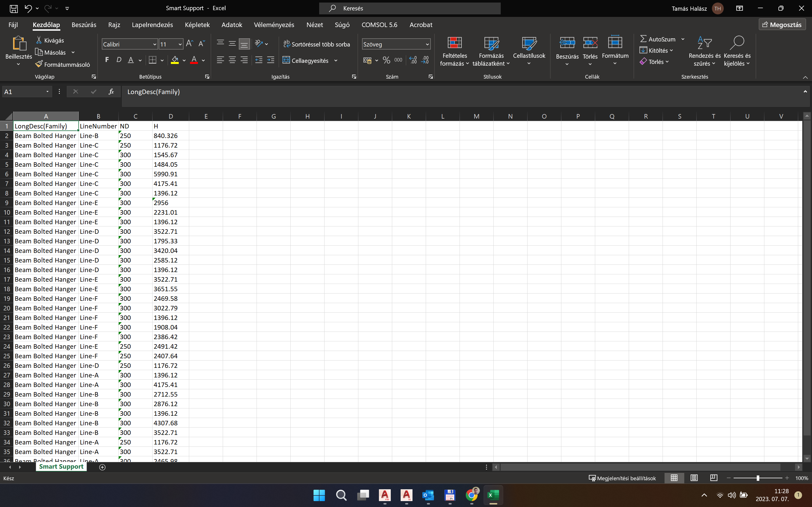This screenshot has height=507, width=812.
Task: Click the Megosztás share button
Action: tap(782, 25)
